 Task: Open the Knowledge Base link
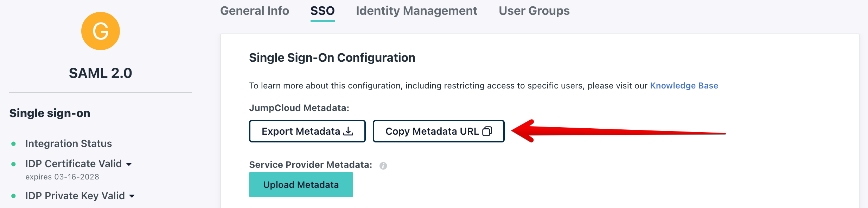684,86
